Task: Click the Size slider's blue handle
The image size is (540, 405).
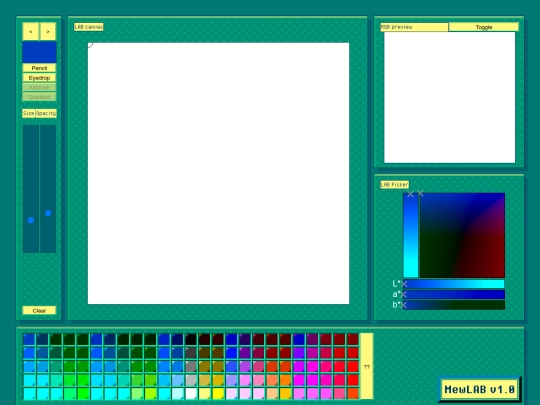Action: (31, 220)
